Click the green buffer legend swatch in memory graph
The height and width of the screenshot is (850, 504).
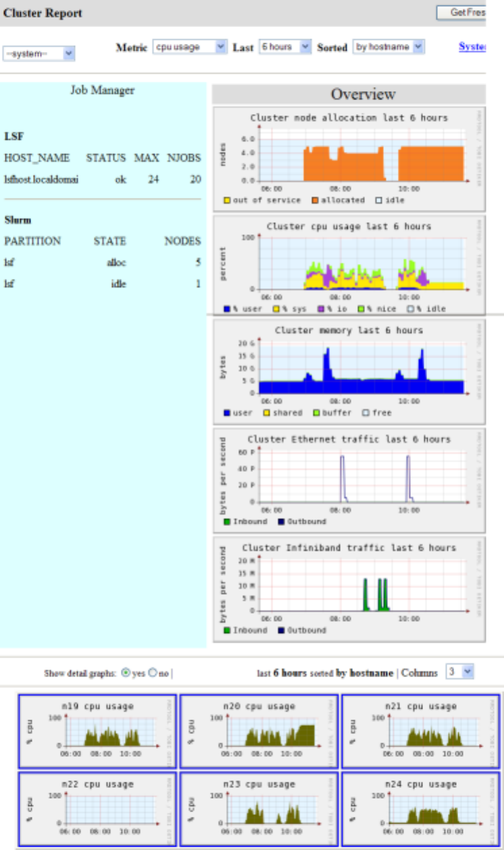pyautogui.click(x=315, y=413)
